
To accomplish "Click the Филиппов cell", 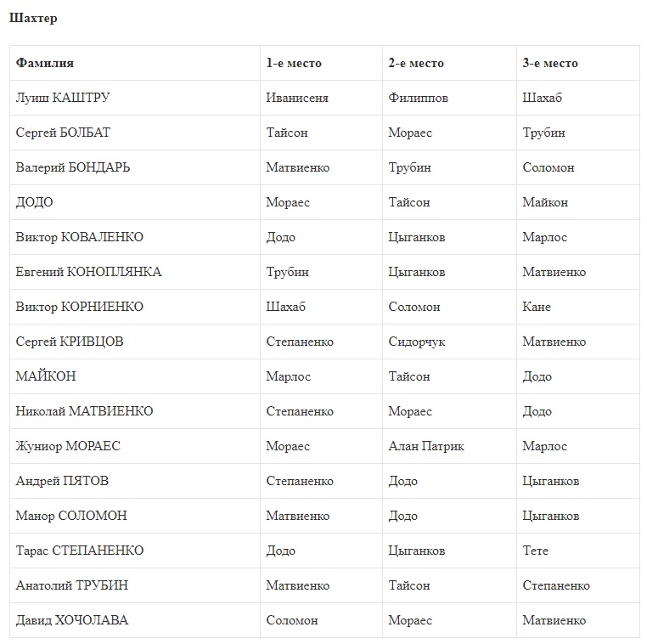I will (418, 98).
